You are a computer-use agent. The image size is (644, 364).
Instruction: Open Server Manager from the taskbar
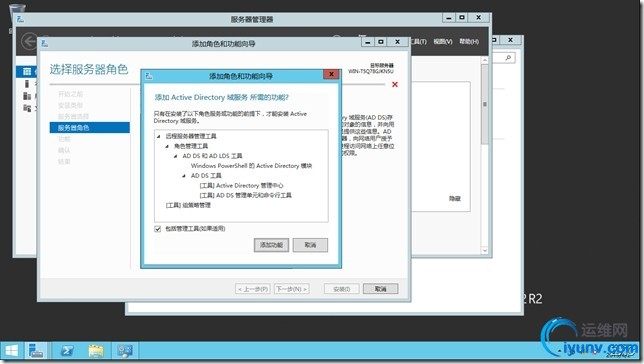[36, 350]
